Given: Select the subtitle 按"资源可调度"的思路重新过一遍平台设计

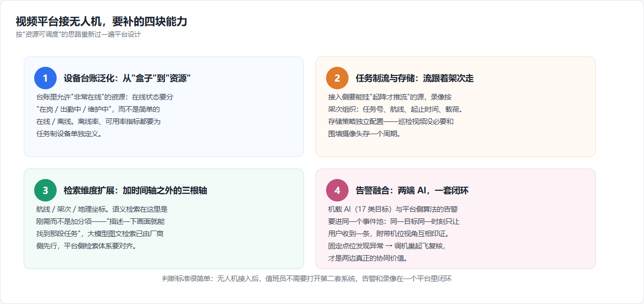Looking at the screenshot, I should [x=78, y=35].
